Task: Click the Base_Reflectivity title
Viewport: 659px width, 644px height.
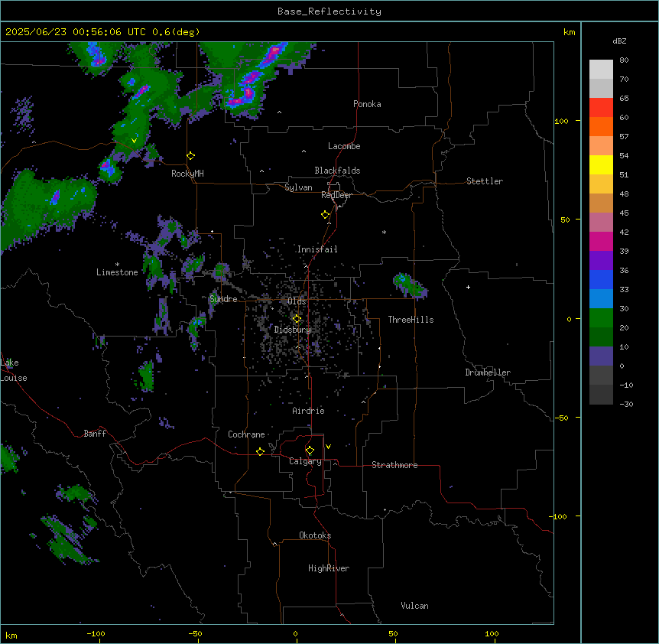Action: 329,11
